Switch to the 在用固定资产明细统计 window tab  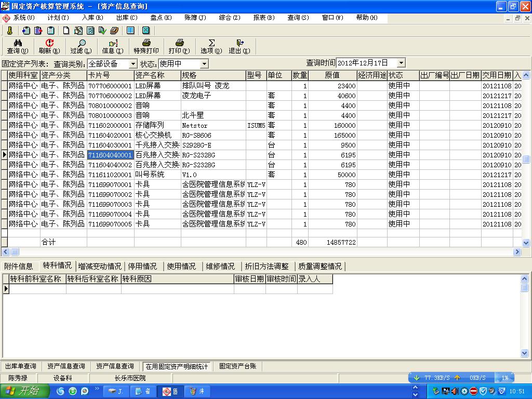click(x=177, y=366)
